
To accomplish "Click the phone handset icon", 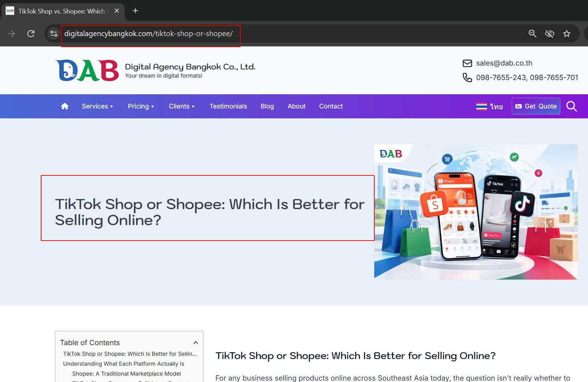I will 467,78.
